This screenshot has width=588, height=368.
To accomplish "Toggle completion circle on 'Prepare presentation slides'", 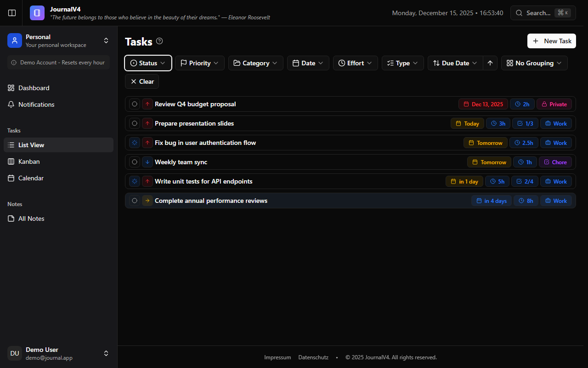I will click(x=135, y=123).
